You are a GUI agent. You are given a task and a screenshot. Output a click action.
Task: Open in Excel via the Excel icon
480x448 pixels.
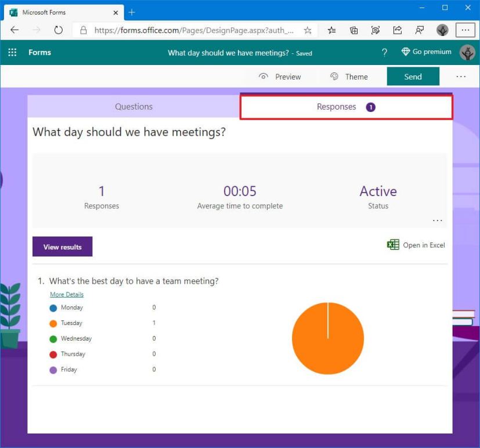coord(393,245)
